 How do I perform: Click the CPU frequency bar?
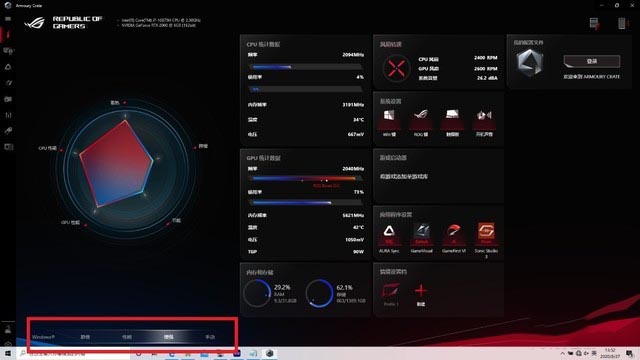(305, 67)
